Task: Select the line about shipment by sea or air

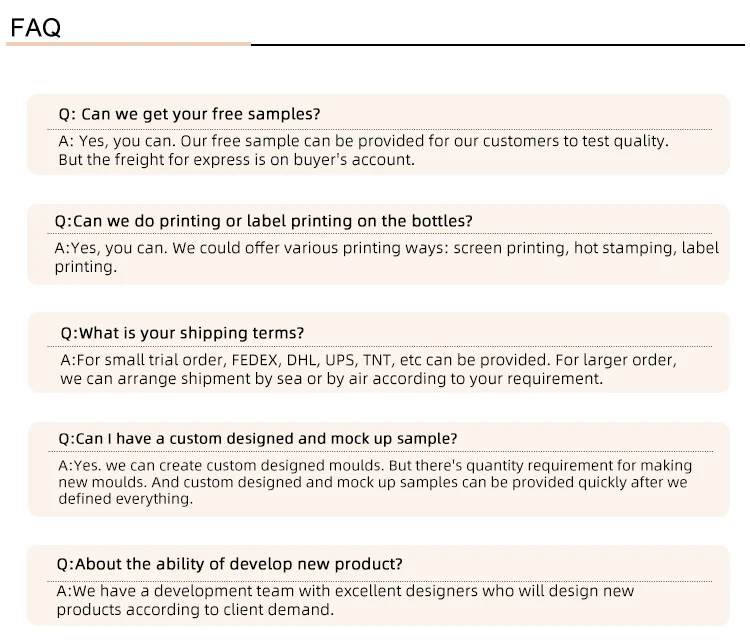Action: [332, 379]
